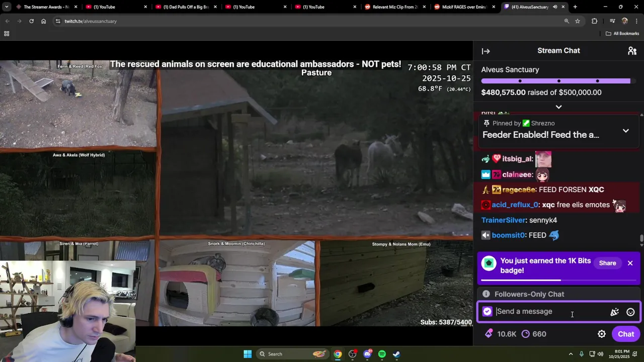Open the browser zoom indicator
644x362 pixels.
[567, 21]
